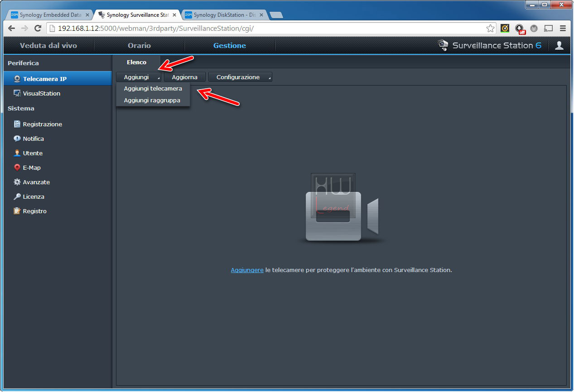Click the Periferica section heading
The height and width of the screenshot is (392, 574).
coord(23,63)
